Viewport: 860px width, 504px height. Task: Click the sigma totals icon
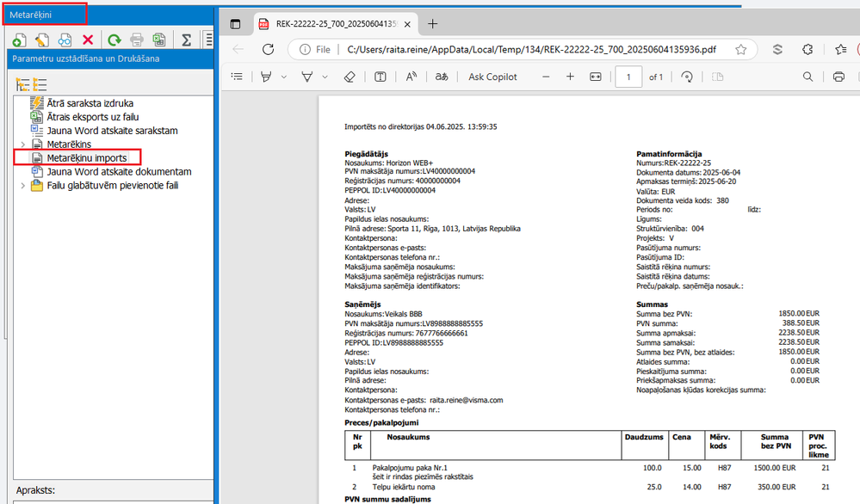pyautogui.click(x=187, y=40)
